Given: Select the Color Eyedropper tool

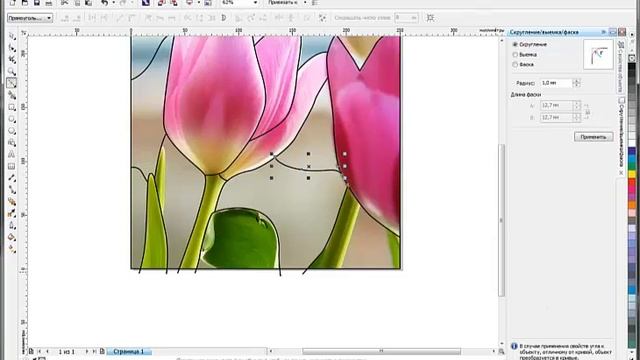Looking at the screenshot, I should coord(12,213).
